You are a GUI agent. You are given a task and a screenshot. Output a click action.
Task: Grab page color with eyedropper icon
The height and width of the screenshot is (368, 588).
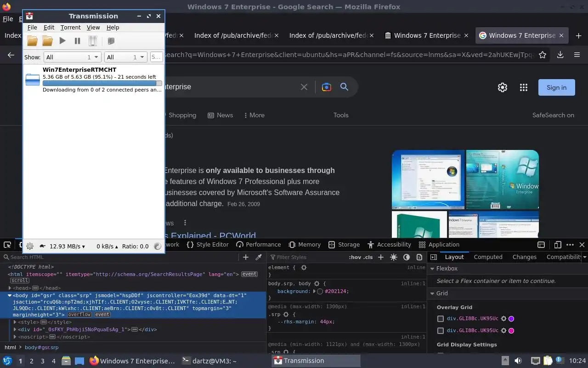pos(259,257)
